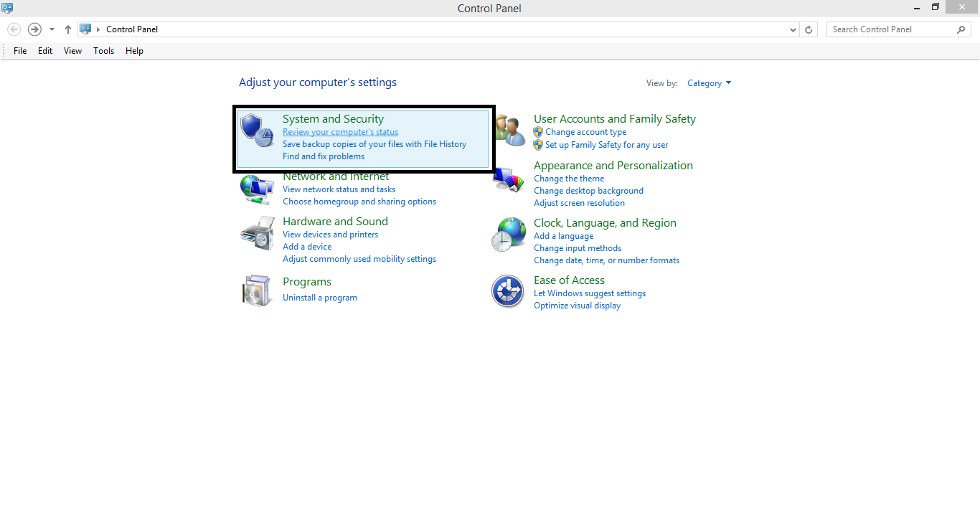Click Optimize visual display

pos(577,306)
